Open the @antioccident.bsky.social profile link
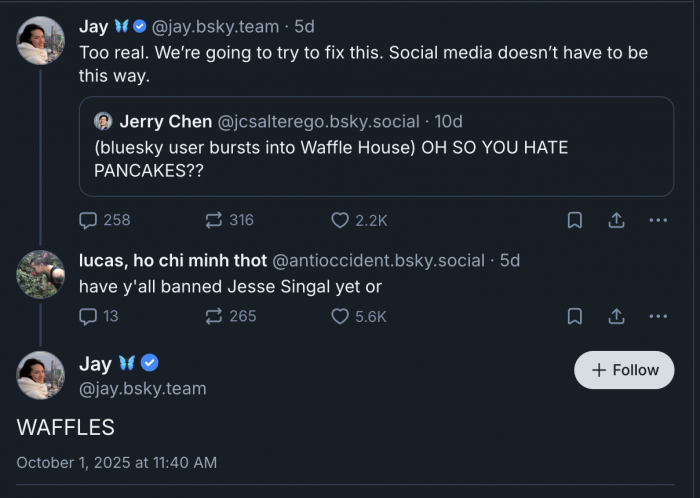 click(x=378, y=261)
